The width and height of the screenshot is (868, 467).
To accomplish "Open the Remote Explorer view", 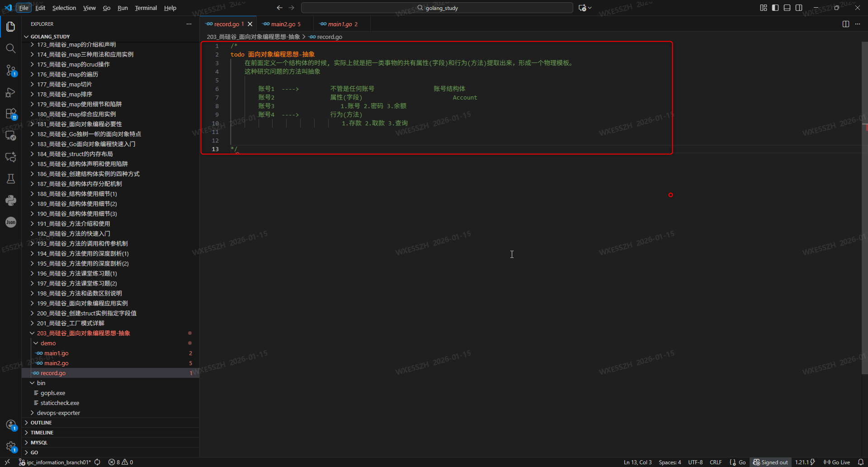I will [11, 135].
